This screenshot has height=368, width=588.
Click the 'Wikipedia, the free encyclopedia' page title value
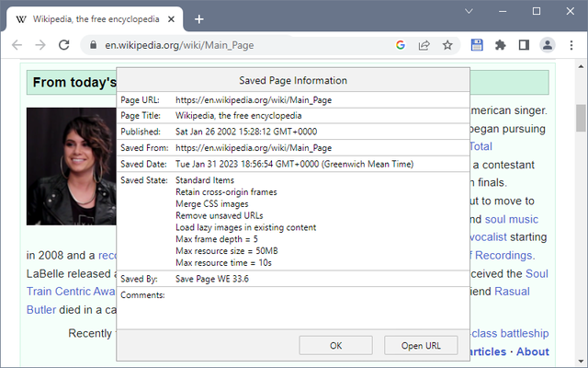(x=239, y=116)
